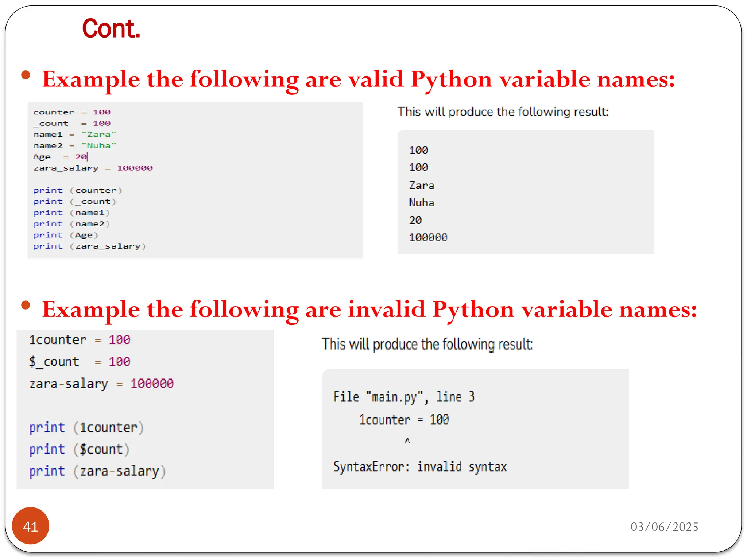
Task: Click the output value 'Nuha'
Action: pos(422,203)
